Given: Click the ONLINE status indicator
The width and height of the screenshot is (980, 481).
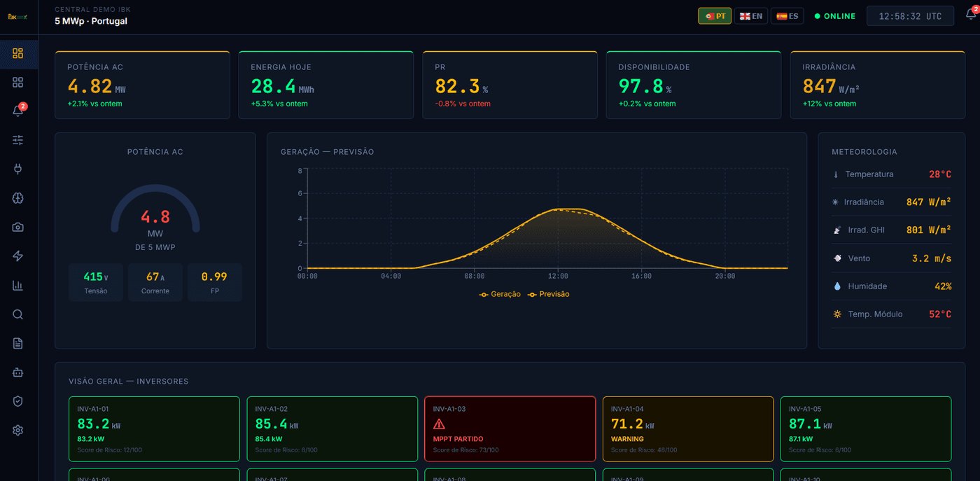Looking at the screenshot, I should (835, 16).
